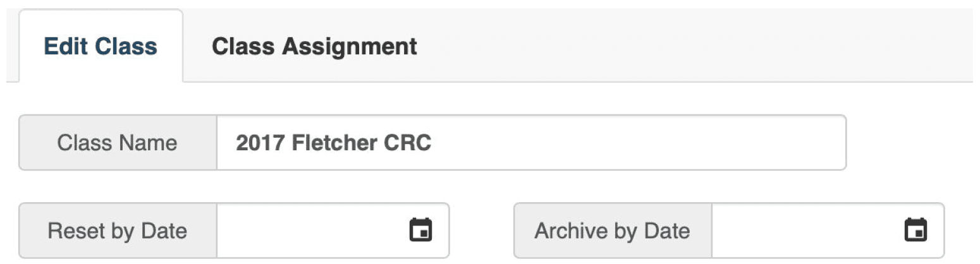The width and height of the screenshot is (980, 264).
Task: Switch to the Class Assignment tab
Action: [x=314, y=47]
